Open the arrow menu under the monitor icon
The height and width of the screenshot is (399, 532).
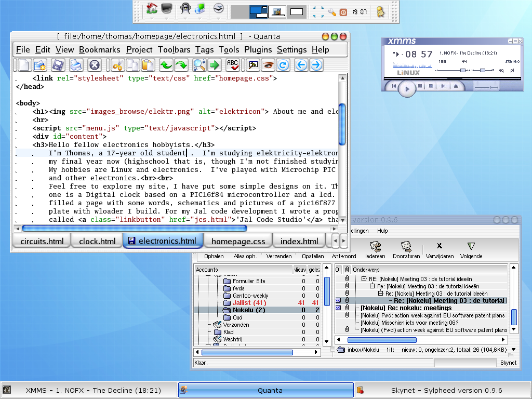[166, 18]
